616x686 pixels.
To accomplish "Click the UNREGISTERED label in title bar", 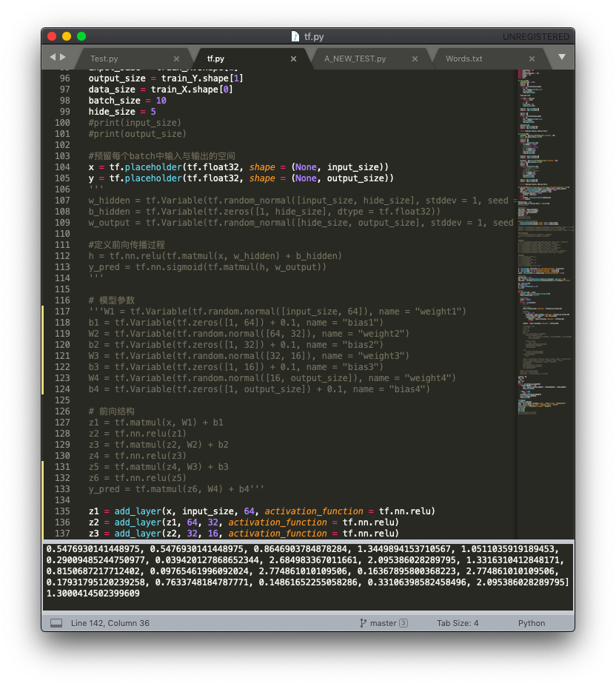I will tap(535, 36).
